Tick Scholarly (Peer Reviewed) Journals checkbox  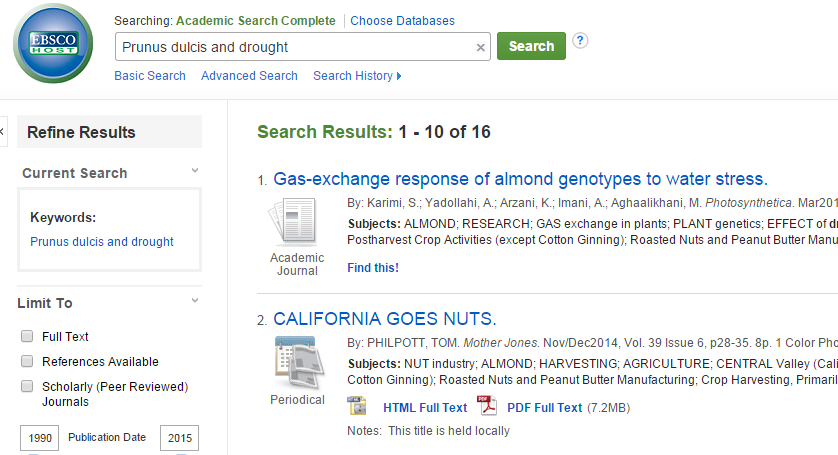click(x=27, y=387)
